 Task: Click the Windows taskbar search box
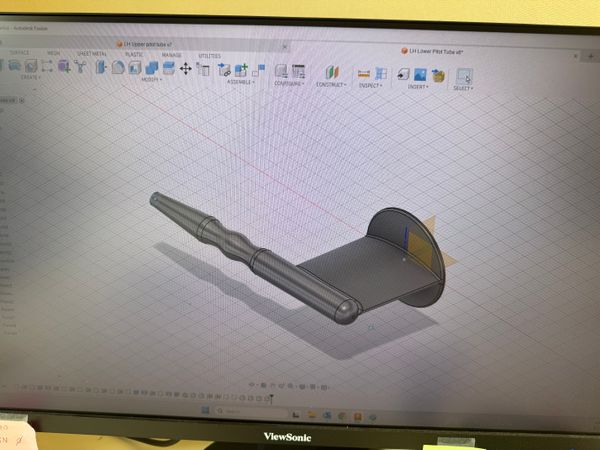(251, 412)
